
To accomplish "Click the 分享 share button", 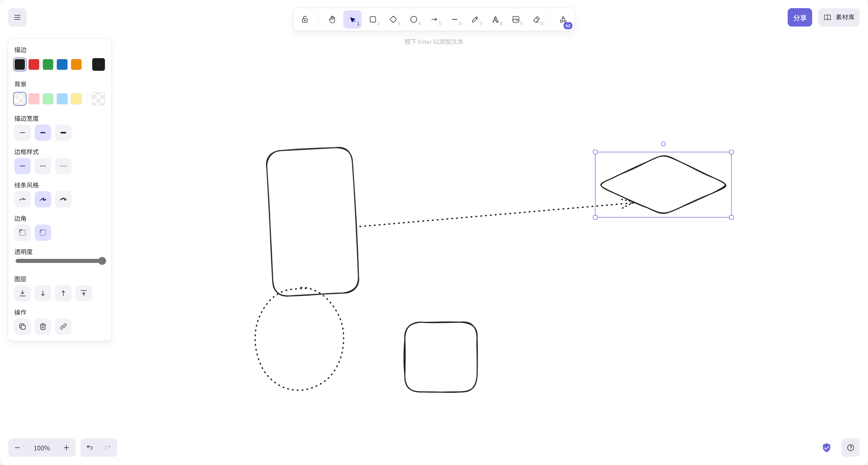I will pyautogui.click(x=800, y=17).
